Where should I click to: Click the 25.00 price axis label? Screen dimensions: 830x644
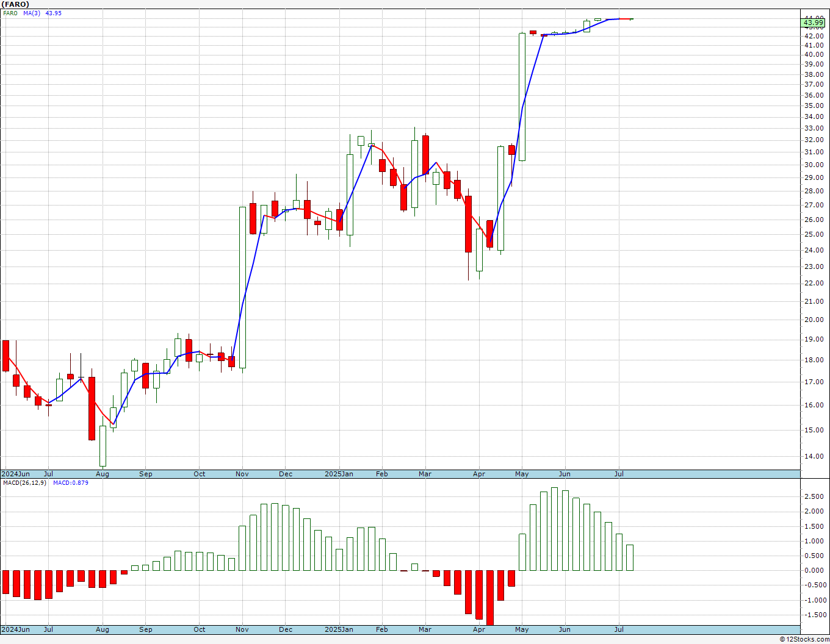click(x=813, y=235)
